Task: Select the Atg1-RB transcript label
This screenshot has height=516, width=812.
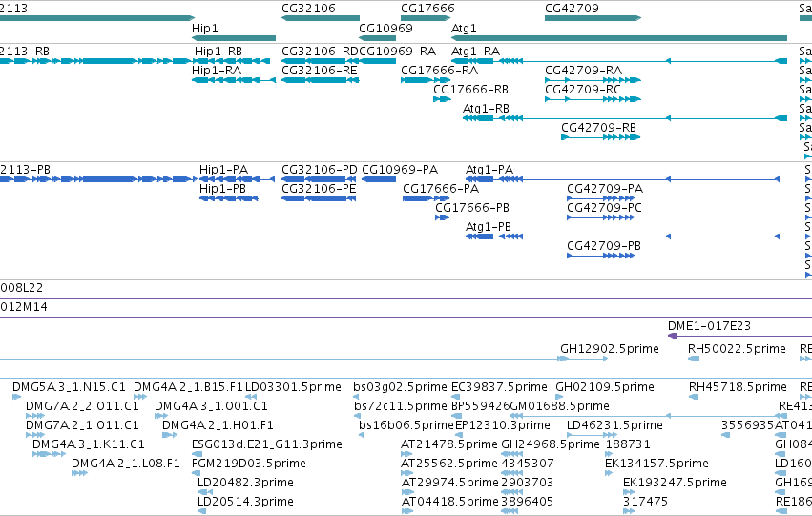Action: [486, 109]
